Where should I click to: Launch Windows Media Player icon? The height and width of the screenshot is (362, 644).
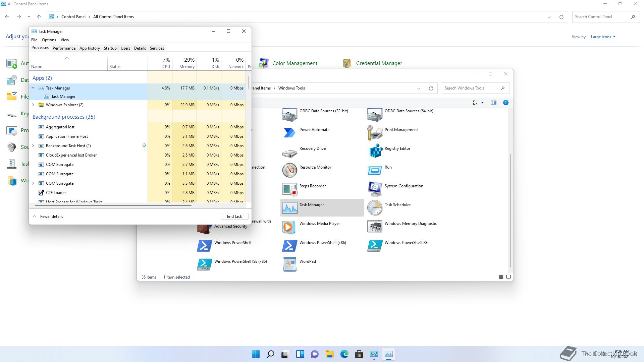pos(289,227)
